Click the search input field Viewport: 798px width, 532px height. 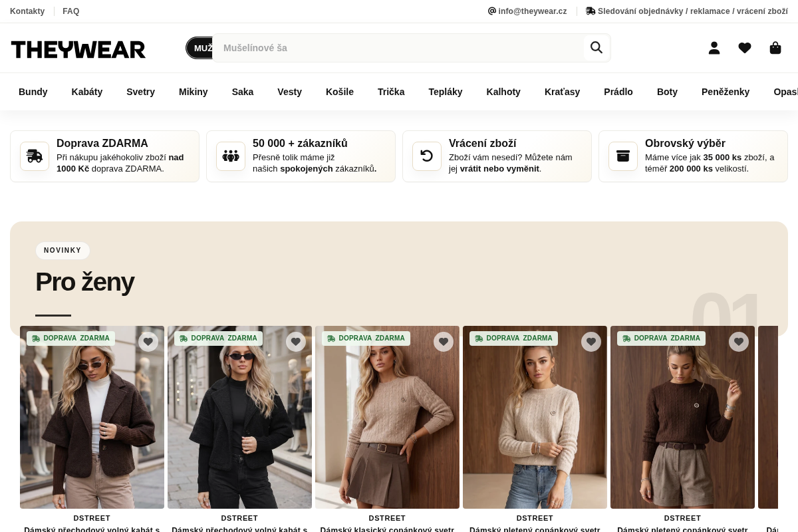click(398, 48)
